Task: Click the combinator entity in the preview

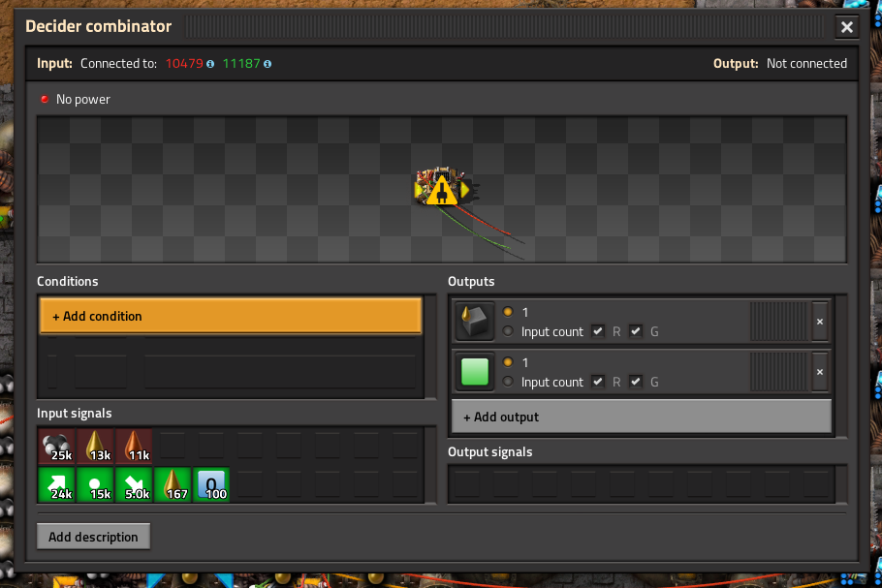Action: pos(442,186)
